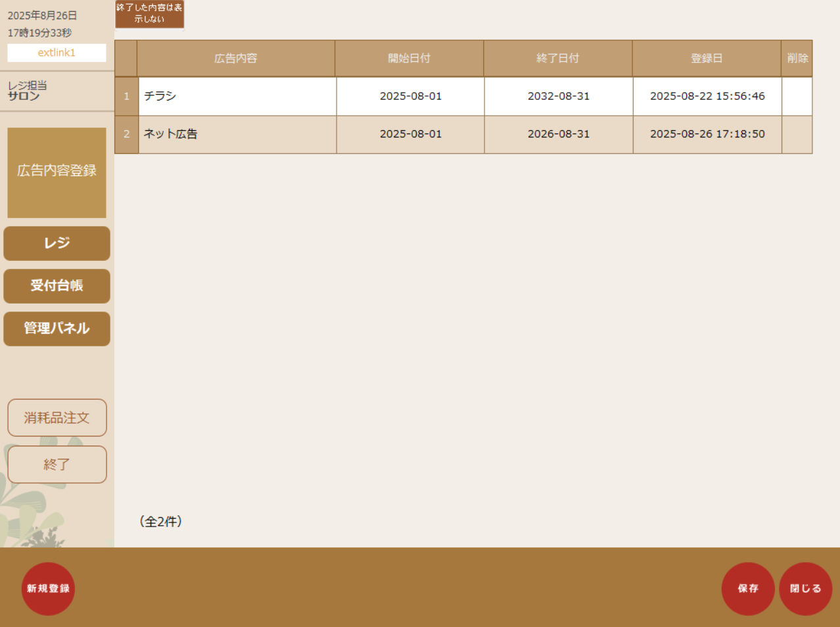Open the レジ menu
The width and height of the screenshot is (840, 627).
(57, 243)
